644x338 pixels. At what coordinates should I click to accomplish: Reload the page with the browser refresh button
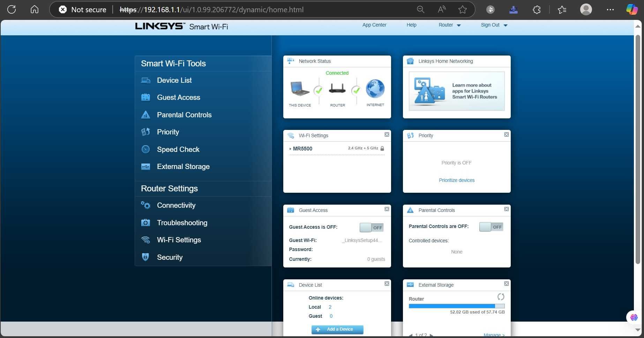pos(12,9)
